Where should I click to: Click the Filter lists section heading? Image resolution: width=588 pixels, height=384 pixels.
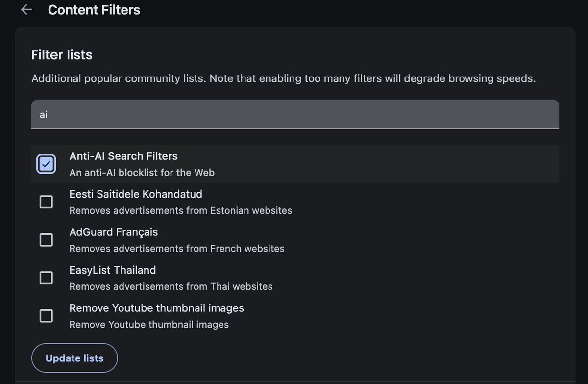pos(62,55)
